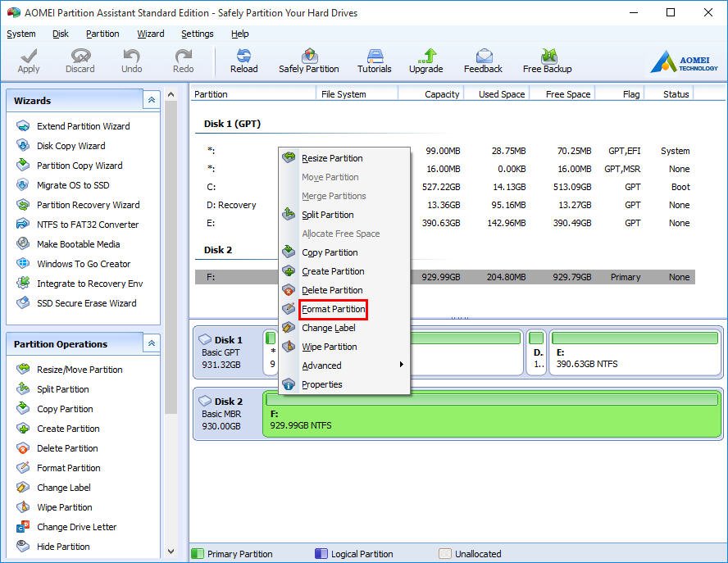This screenshot has height=563, width=728.
Task: Select Wipe Partition in context menu
Action: [344, 347]
